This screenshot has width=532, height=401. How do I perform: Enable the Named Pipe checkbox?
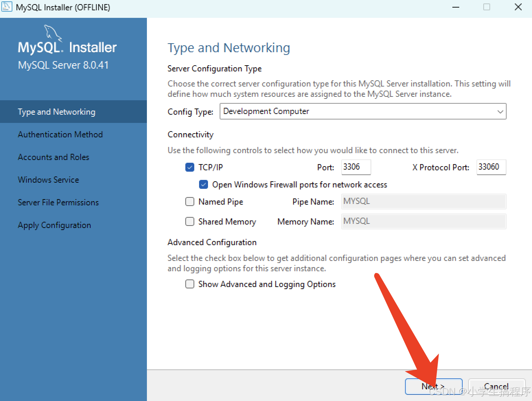click(x=190, y=202)
